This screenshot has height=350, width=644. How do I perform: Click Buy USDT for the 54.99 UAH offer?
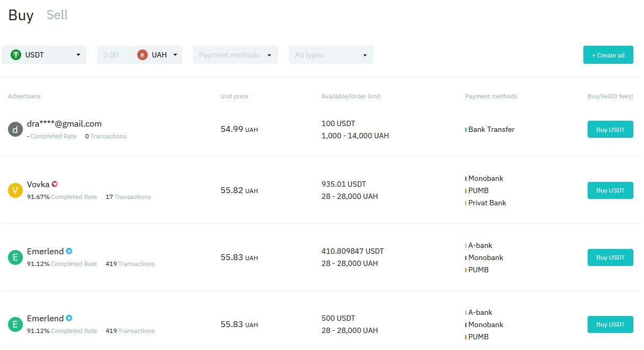pos(610,130)
